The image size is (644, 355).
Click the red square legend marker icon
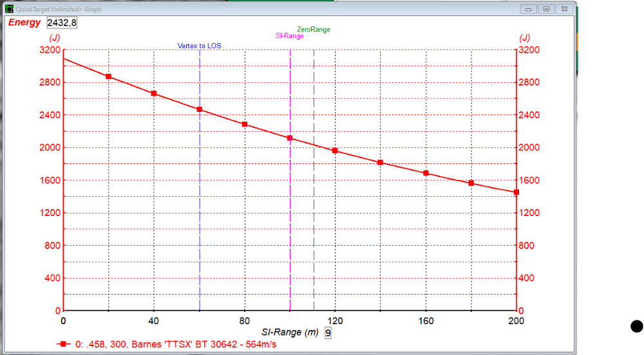click(x=63, y=344)
